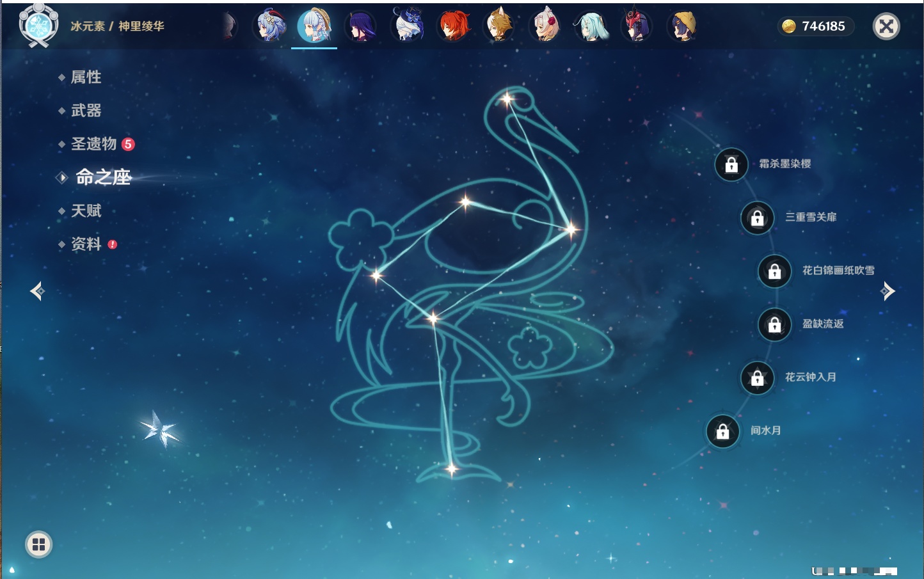
Task: Select the partially hidden grey-haired avatar
Action: 229,26
